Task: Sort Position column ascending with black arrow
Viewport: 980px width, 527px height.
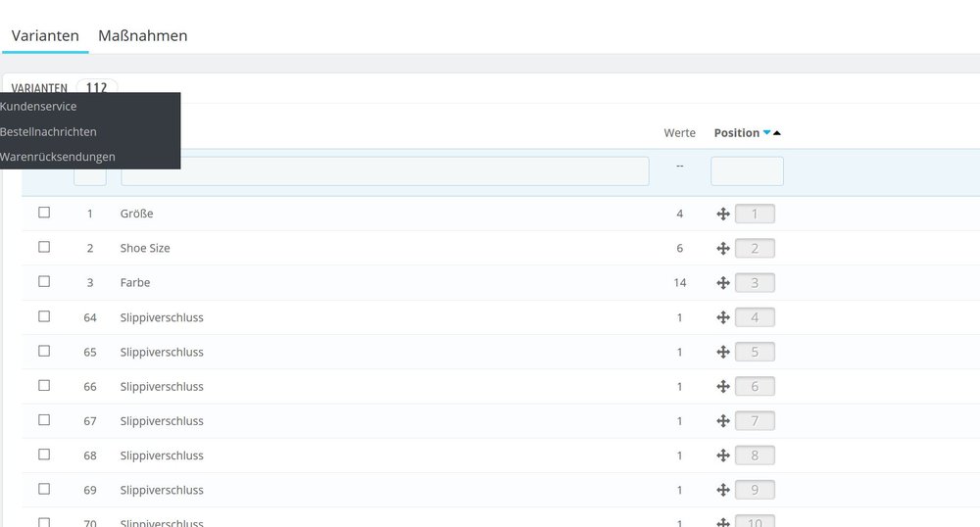Action: pyautogui.click(x=777, y=132)
